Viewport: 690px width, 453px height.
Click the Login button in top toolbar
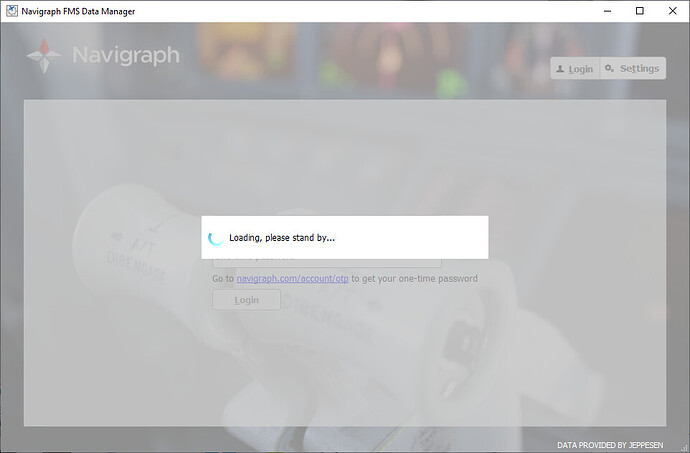(x=575, y=69)
